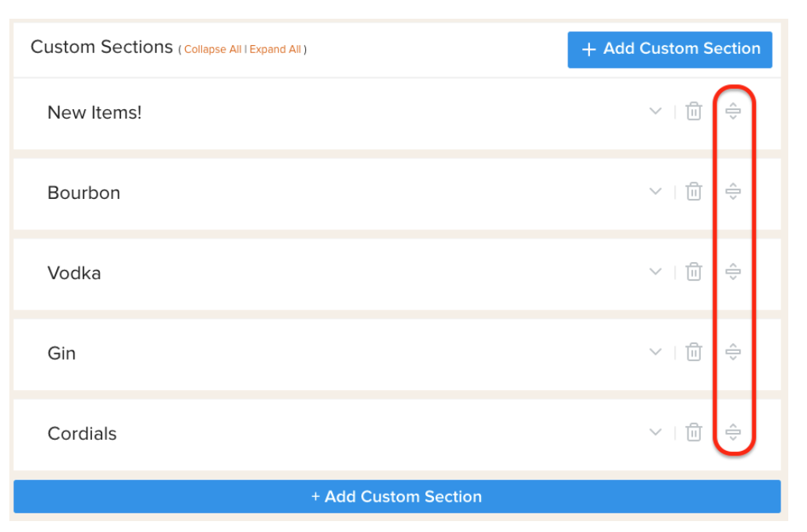
Task: Click bottom full-width Add Custom Section bar
Action: pos(396,496)
